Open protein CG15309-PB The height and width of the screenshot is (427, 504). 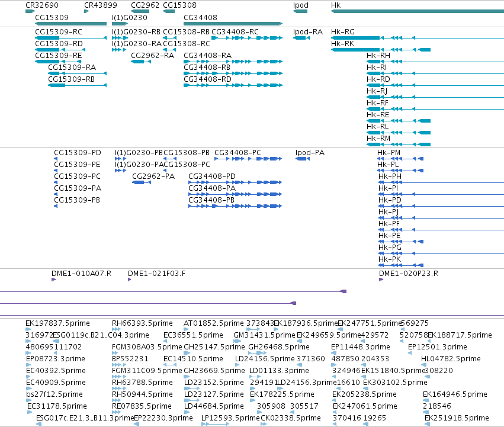coord(77,200)
